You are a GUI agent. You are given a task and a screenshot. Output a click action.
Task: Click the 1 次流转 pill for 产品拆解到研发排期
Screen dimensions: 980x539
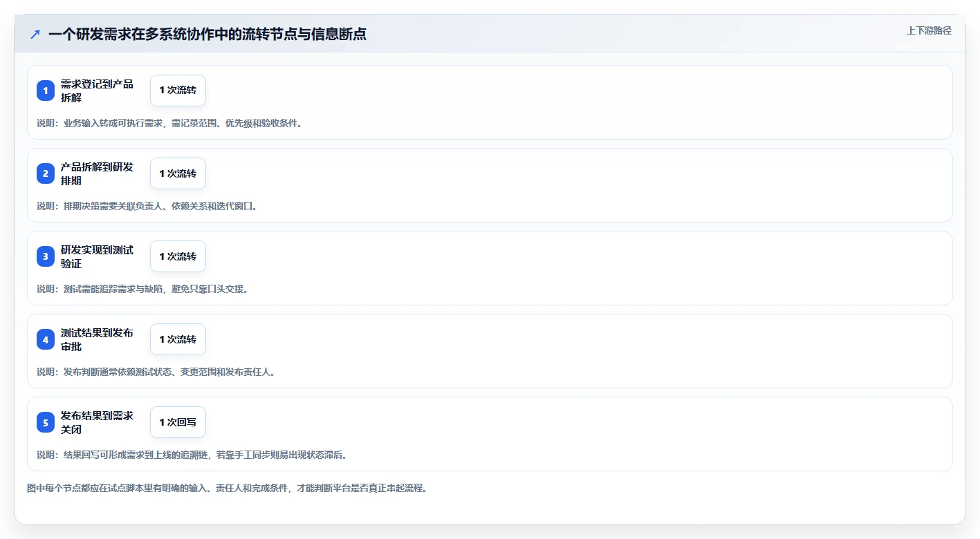(x=178, y=173)
